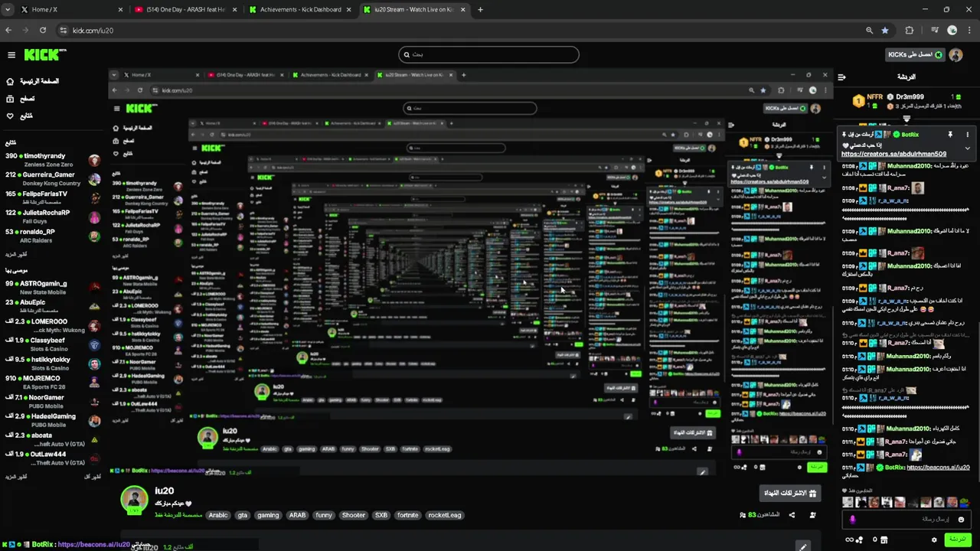Switch to the Home / X browser tab
Screen dimensions: 980x551
pos(70,10)
